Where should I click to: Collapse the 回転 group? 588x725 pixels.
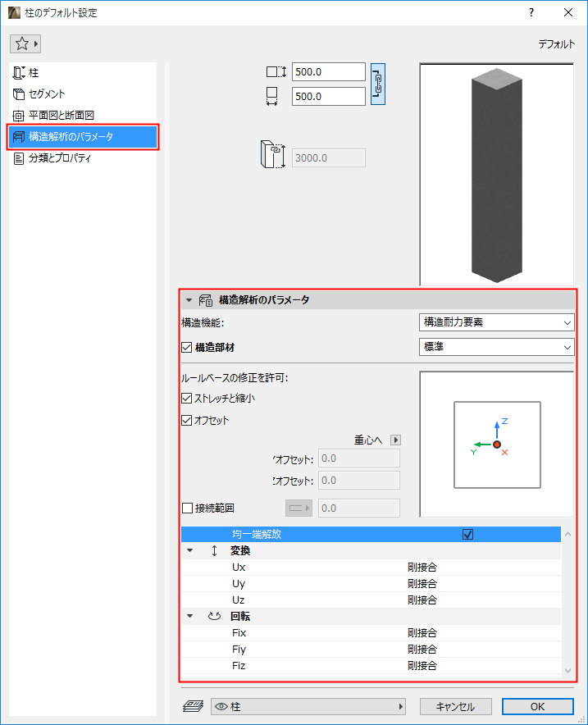[x=189, y=617]
